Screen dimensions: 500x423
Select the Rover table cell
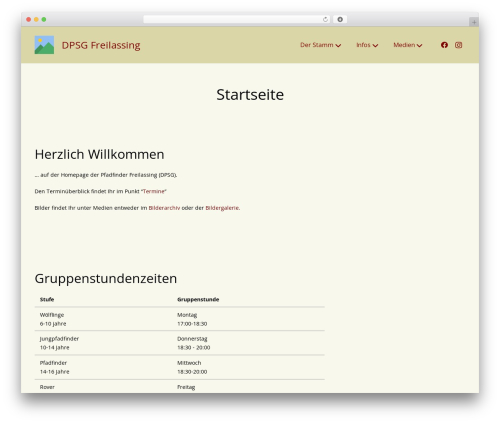pos(103,387)
